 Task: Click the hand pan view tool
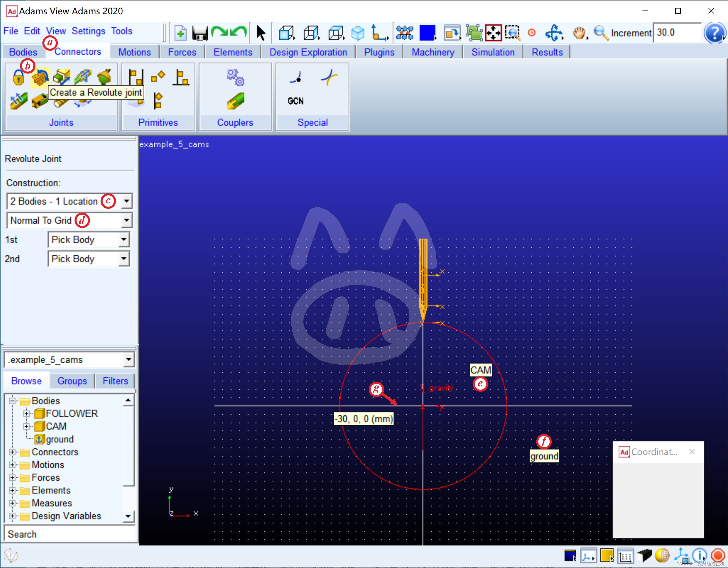[x=579, y=33]
